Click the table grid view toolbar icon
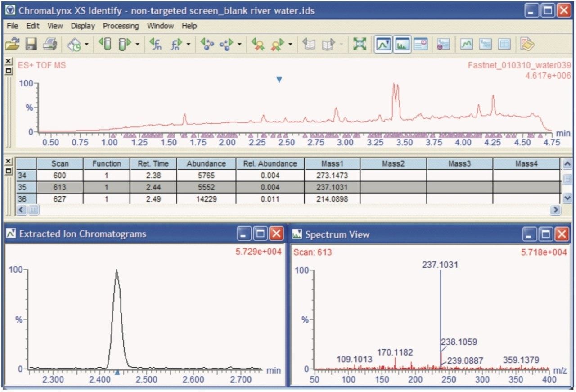Screen dimensions: 576x392 click(504, 44)
